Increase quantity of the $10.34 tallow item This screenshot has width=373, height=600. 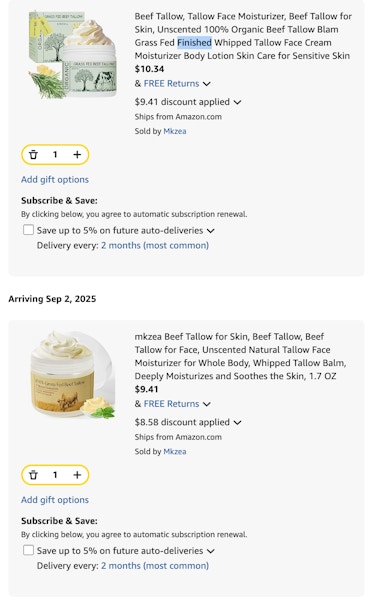[x=77, y=155]
